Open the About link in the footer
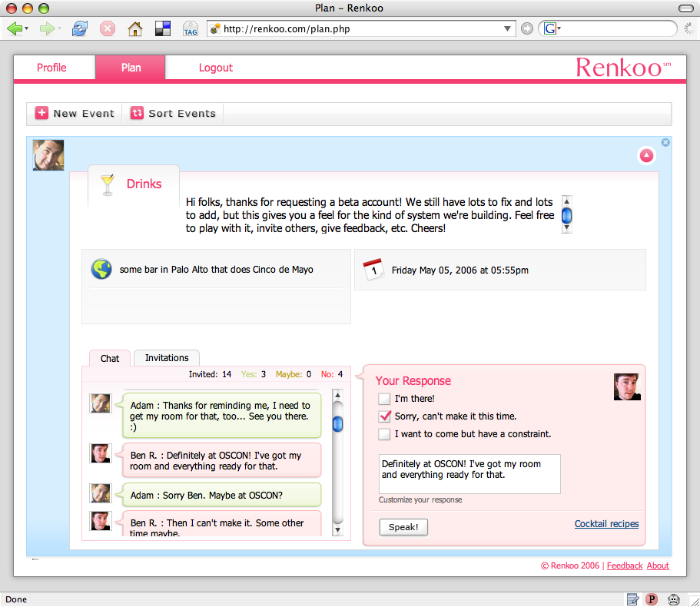The height and width of the screenshot is (607, 700). pos(658,566)
